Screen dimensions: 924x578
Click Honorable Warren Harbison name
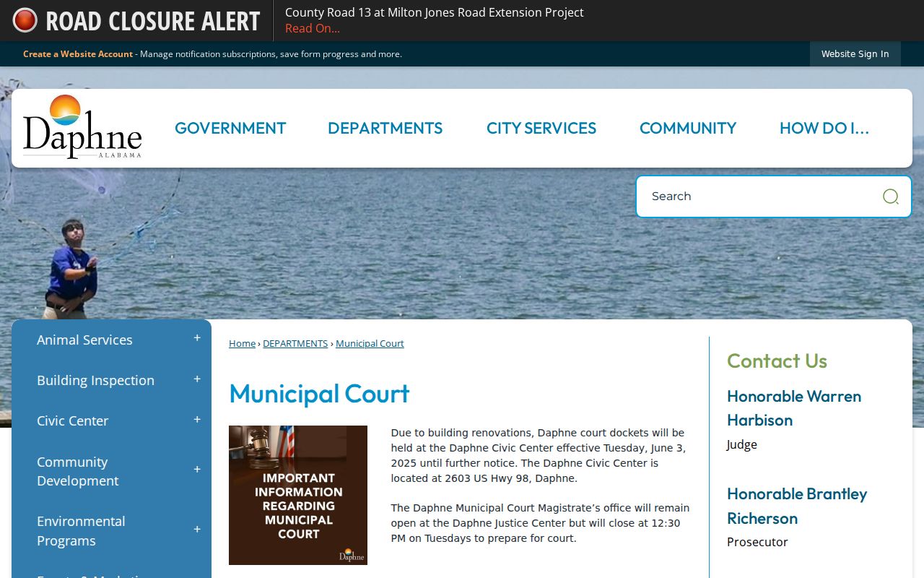tap(794, 408)
